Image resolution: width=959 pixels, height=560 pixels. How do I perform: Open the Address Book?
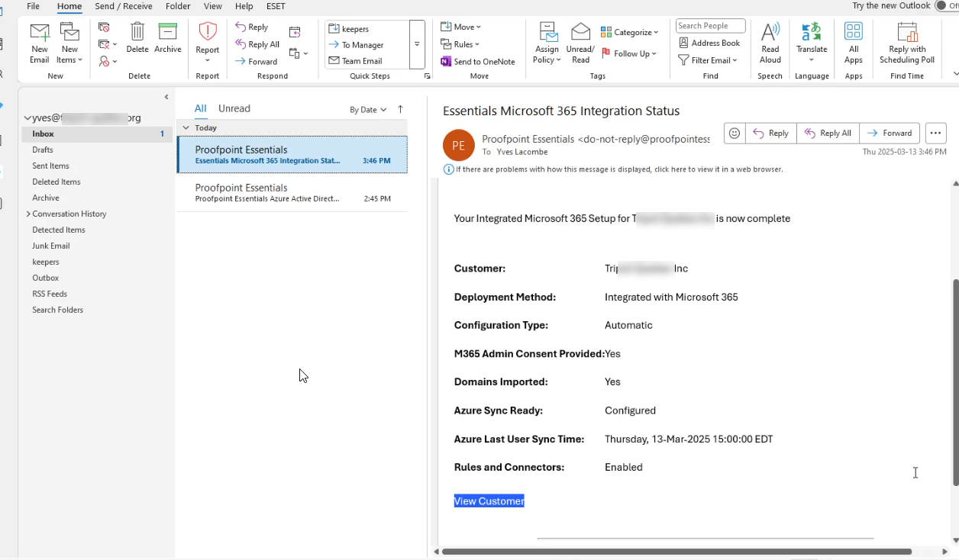click(x=710, y=43)
